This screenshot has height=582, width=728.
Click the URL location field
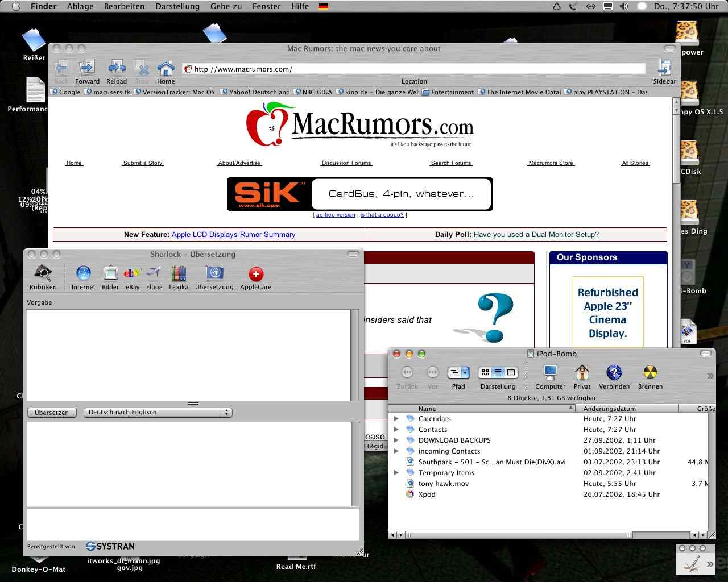414,69
